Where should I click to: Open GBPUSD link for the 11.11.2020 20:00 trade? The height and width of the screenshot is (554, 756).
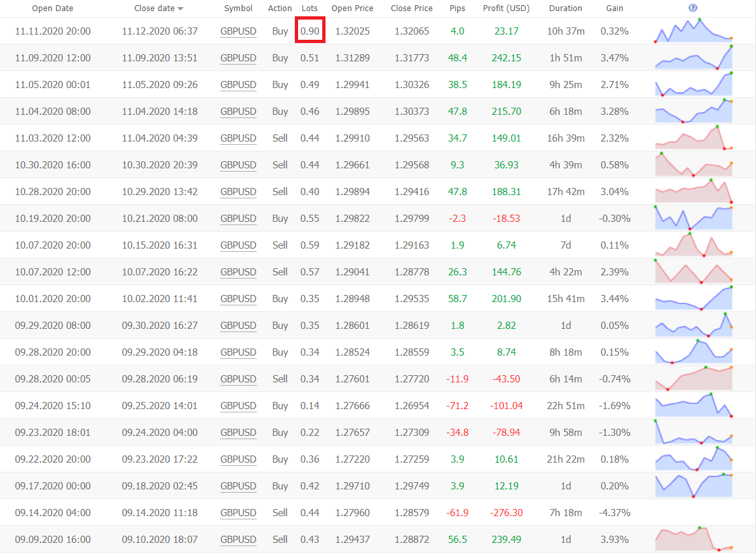point(238,31)
